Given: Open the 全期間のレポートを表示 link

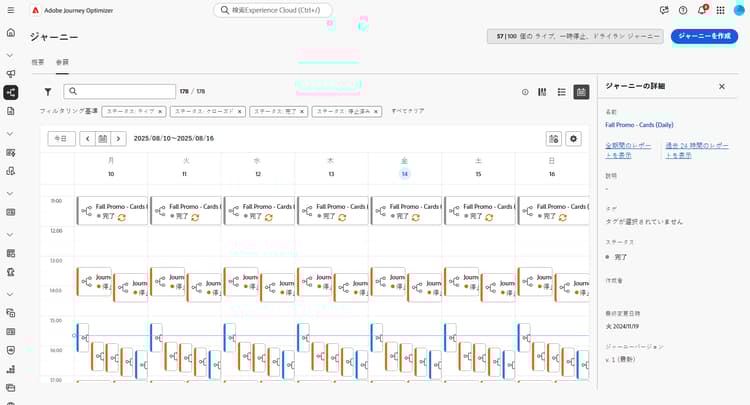Looking at the screenshot, I should click(x=628, y=150).
